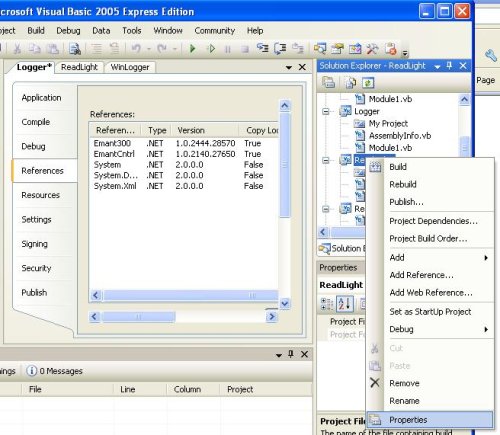The width and height of the screenshot is (500, 435).
Task: Pin the Solution Explorer panel
Action: pos(449,66)
